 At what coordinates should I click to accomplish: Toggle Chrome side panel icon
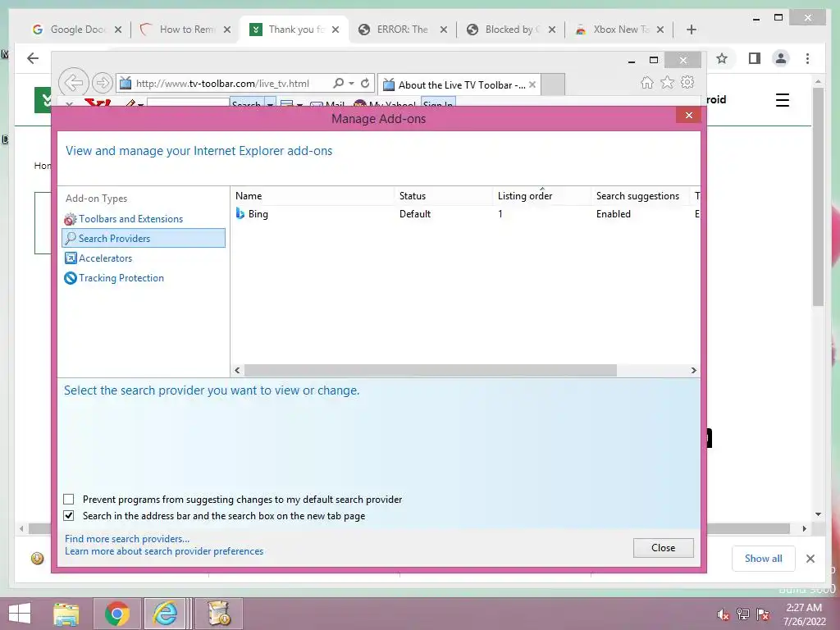coord(755,58)
